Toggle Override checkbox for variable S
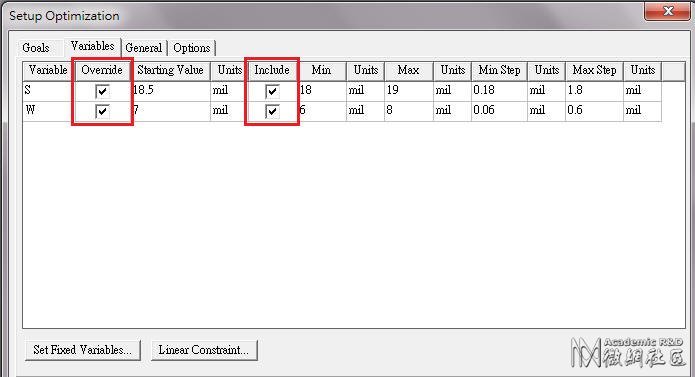695x377 pixels. 102,91
